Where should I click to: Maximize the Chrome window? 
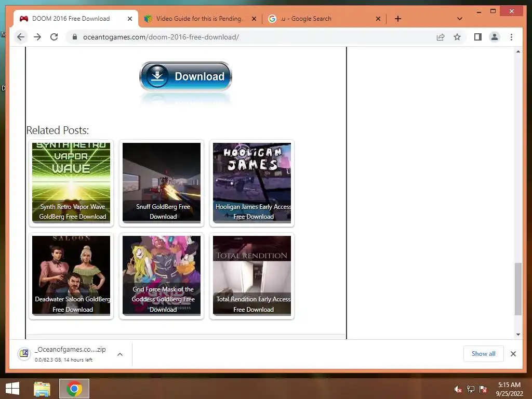(493, 11)
